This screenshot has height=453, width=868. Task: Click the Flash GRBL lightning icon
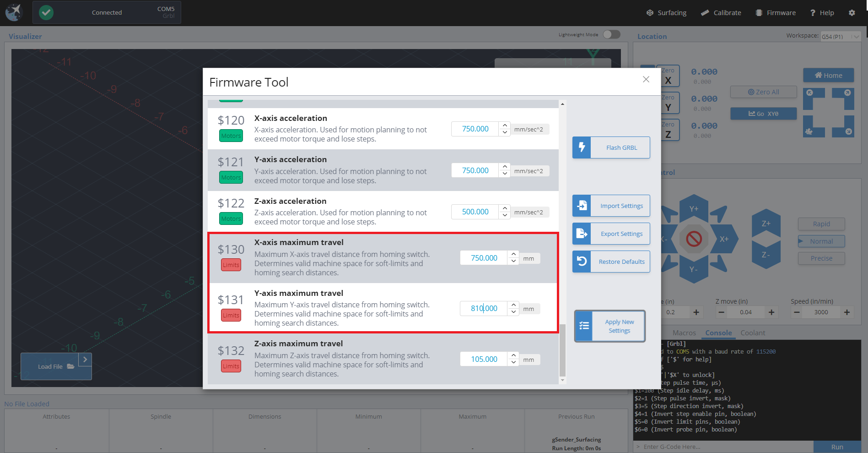pyautogui.click(x=582, y=147)
